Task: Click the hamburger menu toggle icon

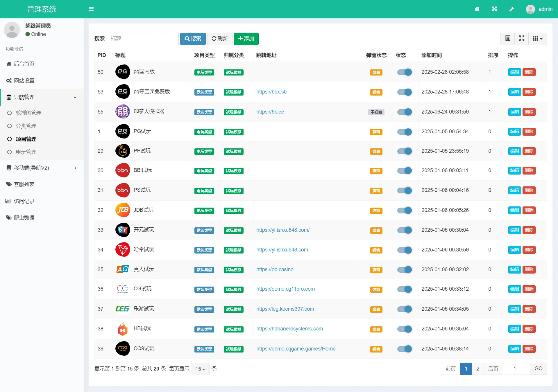Action: pos(91,9)
